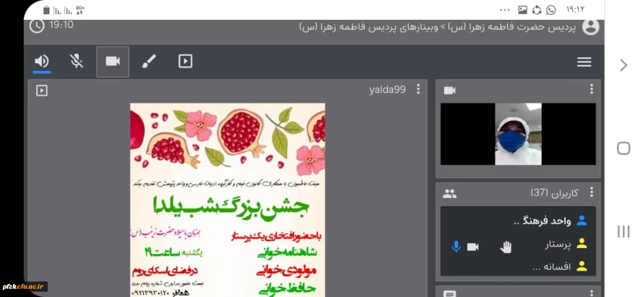
Task: Open the hamburger main menu
Action: coord(584,62)
